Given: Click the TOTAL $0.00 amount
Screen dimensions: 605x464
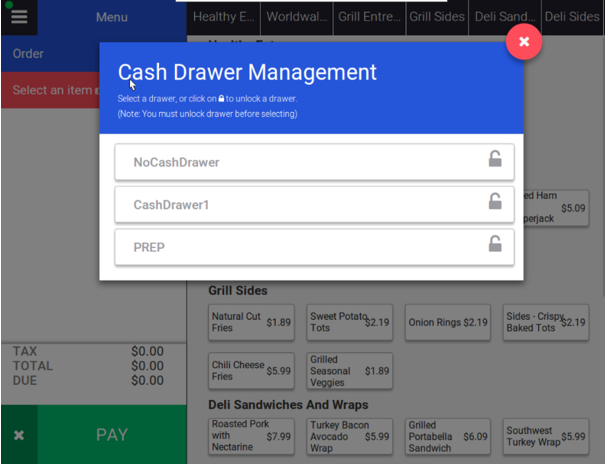Looking at the screenshot, I should click(x=147, y=366).
